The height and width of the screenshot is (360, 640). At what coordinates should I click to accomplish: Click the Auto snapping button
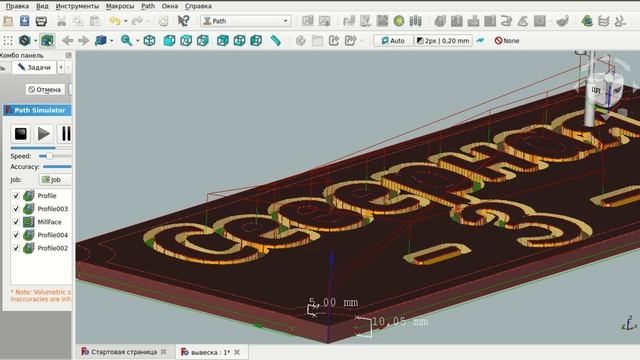pyautogui.click(x=393, y=40)
